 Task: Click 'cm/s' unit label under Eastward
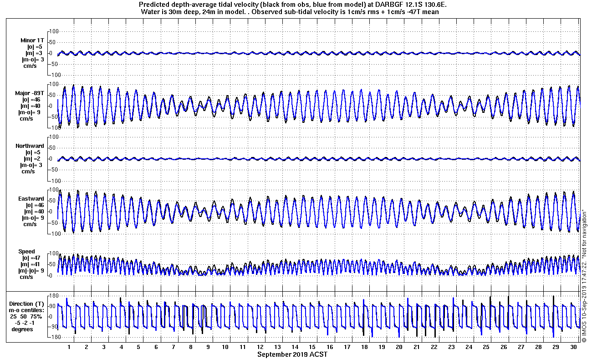click(30, 224)
